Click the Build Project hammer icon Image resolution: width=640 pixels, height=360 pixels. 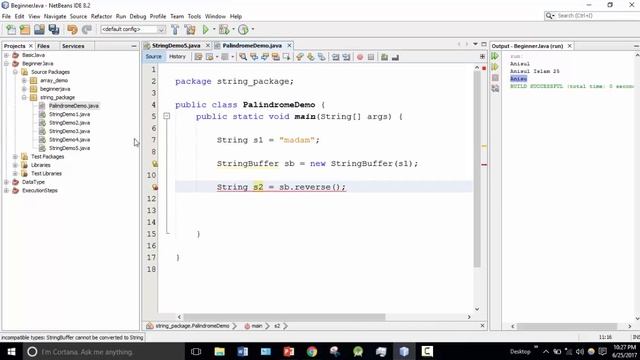pyautogui.click(x=175, y=29)
